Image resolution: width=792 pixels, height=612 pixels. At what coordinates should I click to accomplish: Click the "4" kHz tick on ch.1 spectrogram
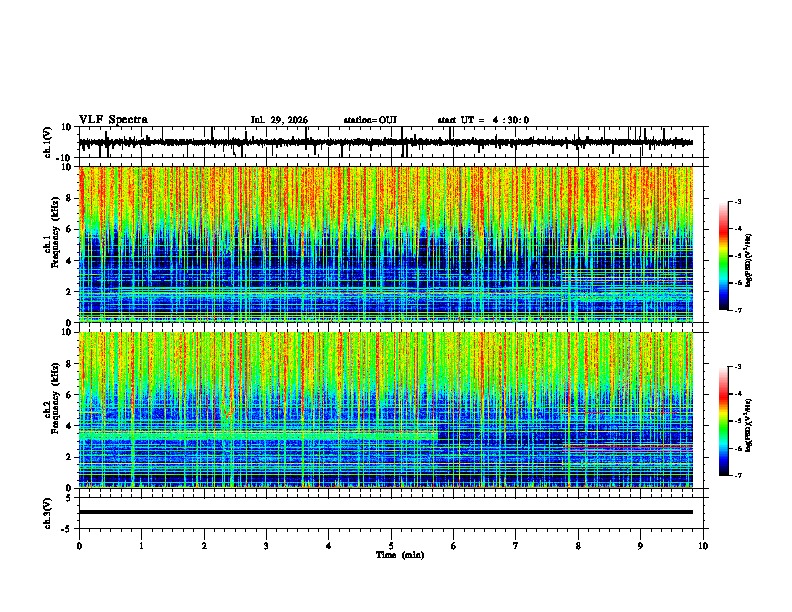[69, 261]
